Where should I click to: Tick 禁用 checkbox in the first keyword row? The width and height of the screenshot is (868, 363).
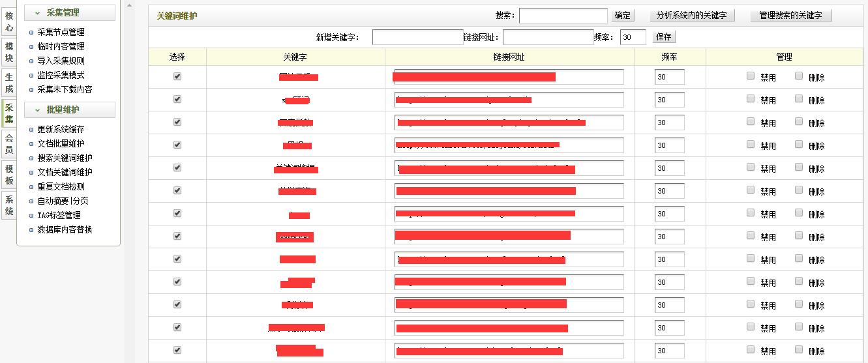[751, 76]
